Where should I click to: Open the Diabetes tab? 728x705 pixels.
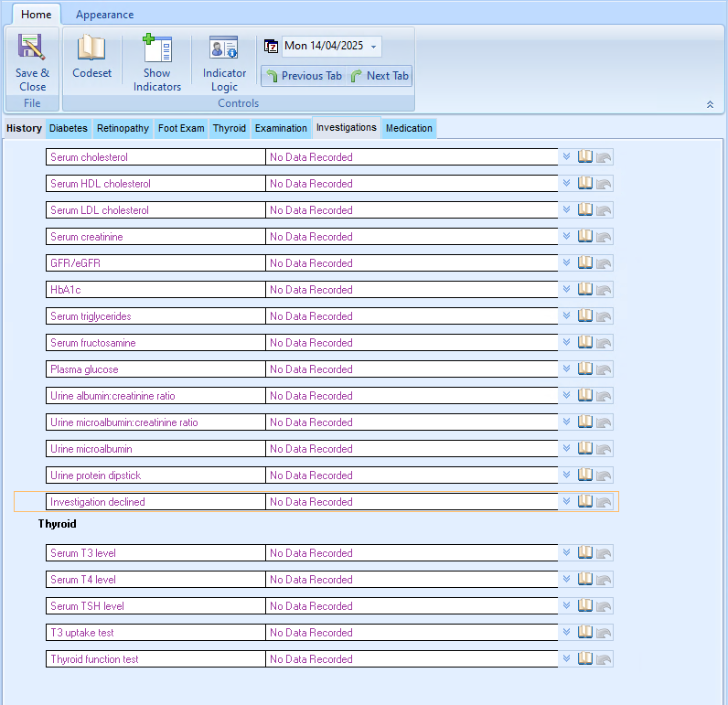[x=69, y=128]
